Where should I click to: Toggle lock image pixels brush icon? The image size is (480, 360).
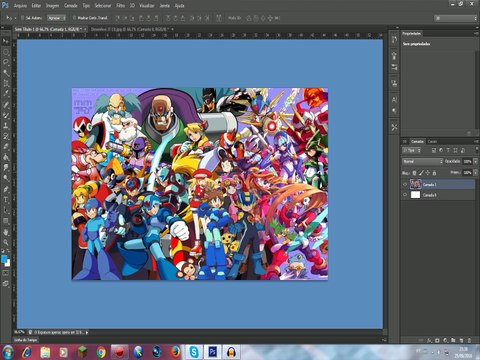tap(421, 173)
